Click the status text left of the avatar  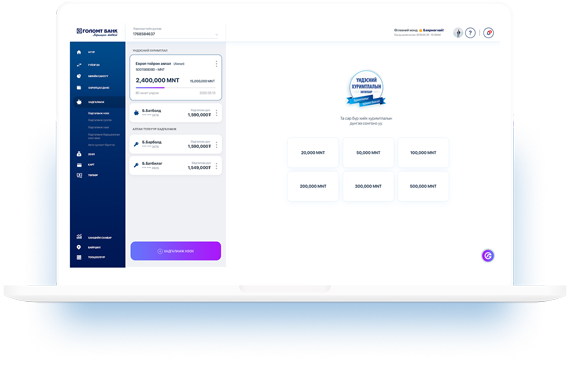[x=419, y=32]
